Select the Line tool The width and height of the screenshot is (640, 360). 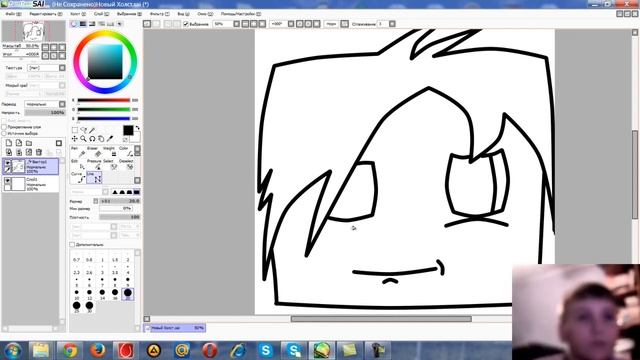(94, 177)
